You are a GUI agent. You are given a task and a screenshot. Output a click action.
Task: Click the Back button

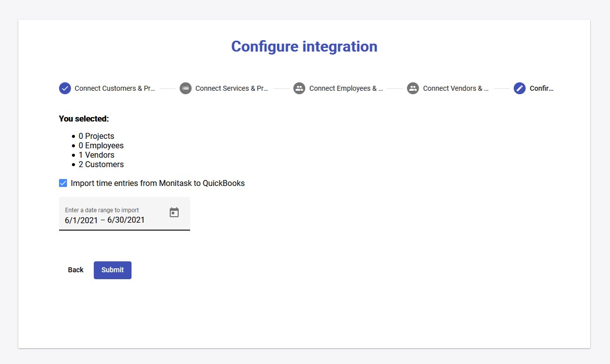(x=75, y=270)
